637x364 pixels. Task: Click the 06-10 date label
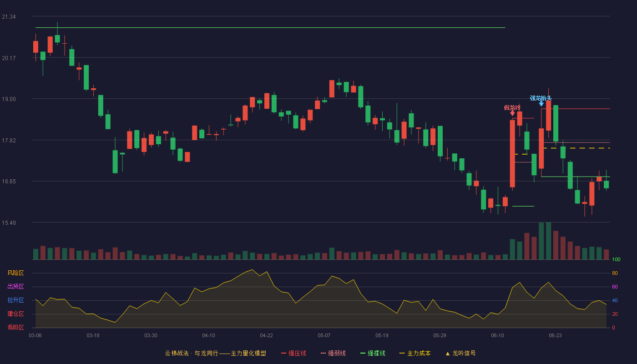pyautogui.click(x=497, y=335)
